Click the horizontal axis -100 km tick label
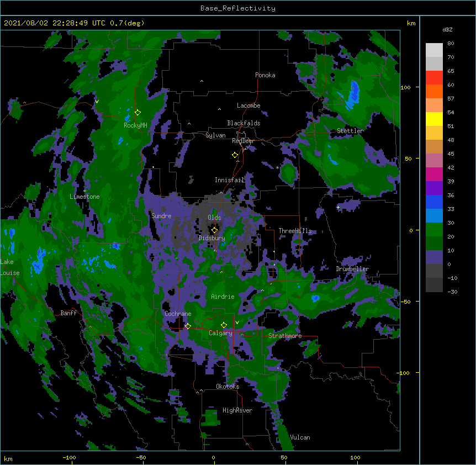 point(69,457)
